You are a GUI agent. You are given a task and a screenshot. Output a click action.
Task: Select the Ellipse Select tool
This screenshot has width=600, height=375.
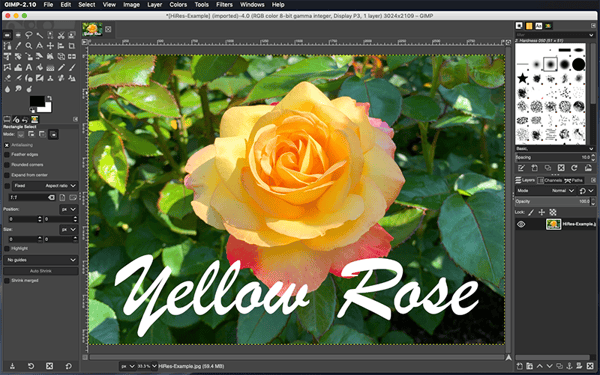pyautogui.click(x=18, y=35)
